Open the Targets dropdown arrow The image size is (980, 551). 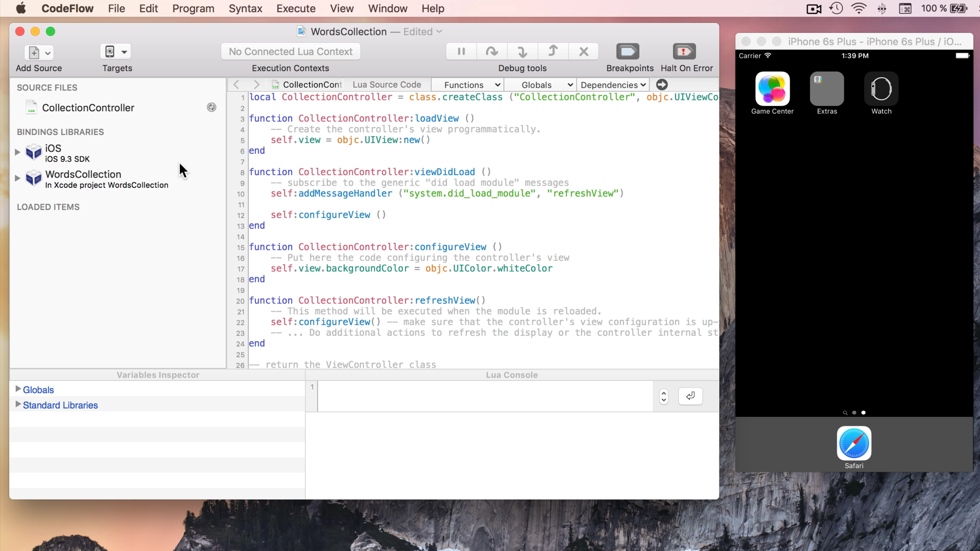124,52
